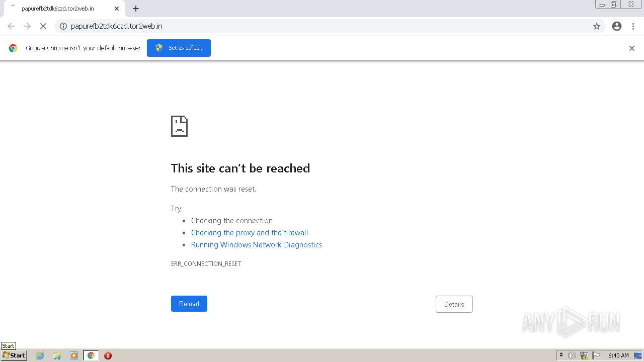Click the forward navigation arrow

(x=27, y=26)
